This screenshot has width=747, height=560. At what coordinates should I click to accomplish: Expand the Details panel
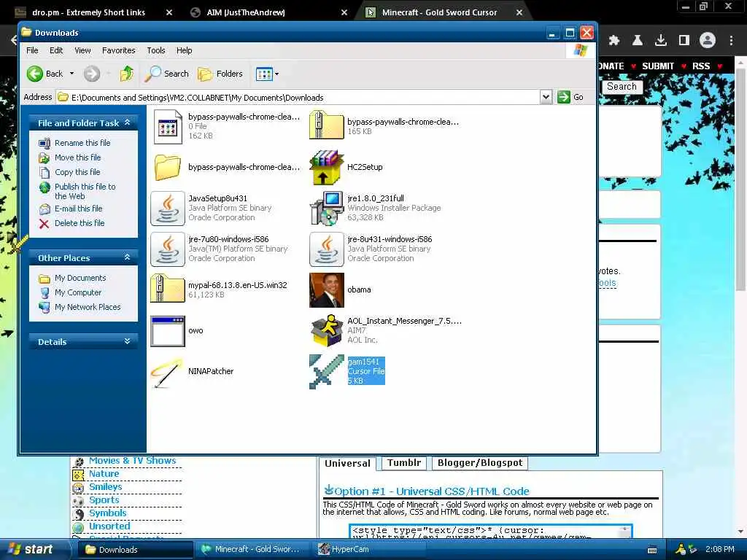(x=127, y=341)
